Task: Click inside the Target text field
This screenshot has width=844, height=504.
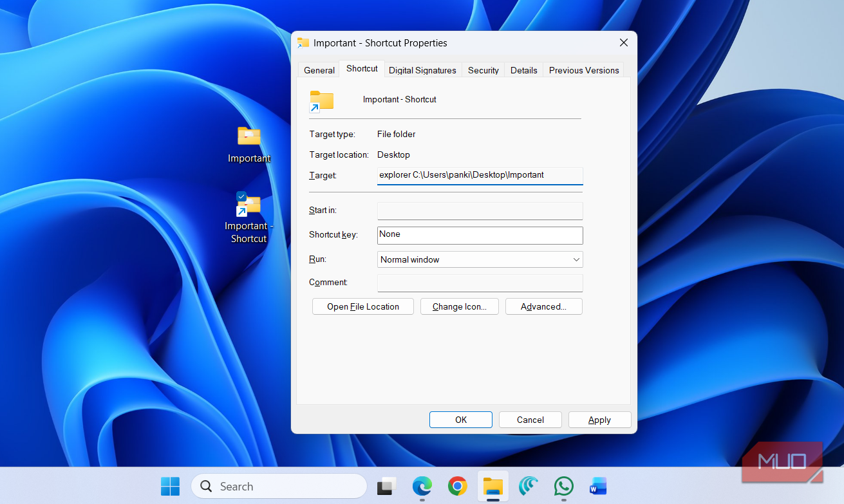Action: [x=480, y=176]
